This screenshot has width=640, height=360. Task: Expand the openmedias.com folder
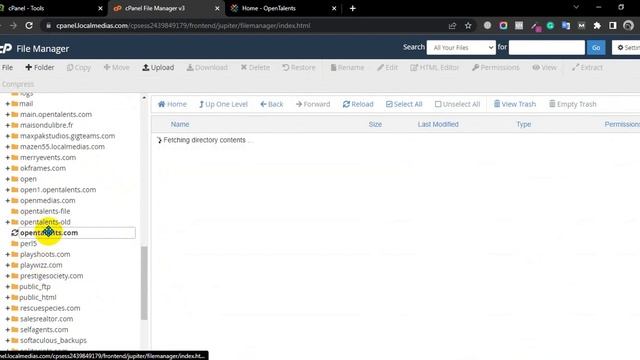click(x=7, y=200)
